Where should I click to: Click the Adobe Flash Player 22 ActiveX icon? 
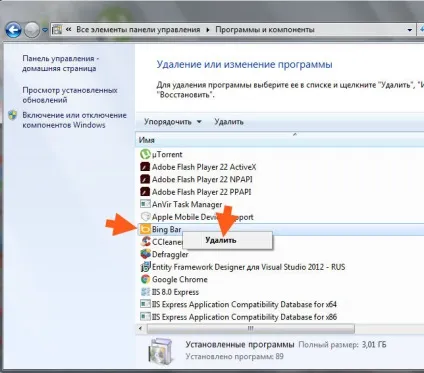[145, 167]
